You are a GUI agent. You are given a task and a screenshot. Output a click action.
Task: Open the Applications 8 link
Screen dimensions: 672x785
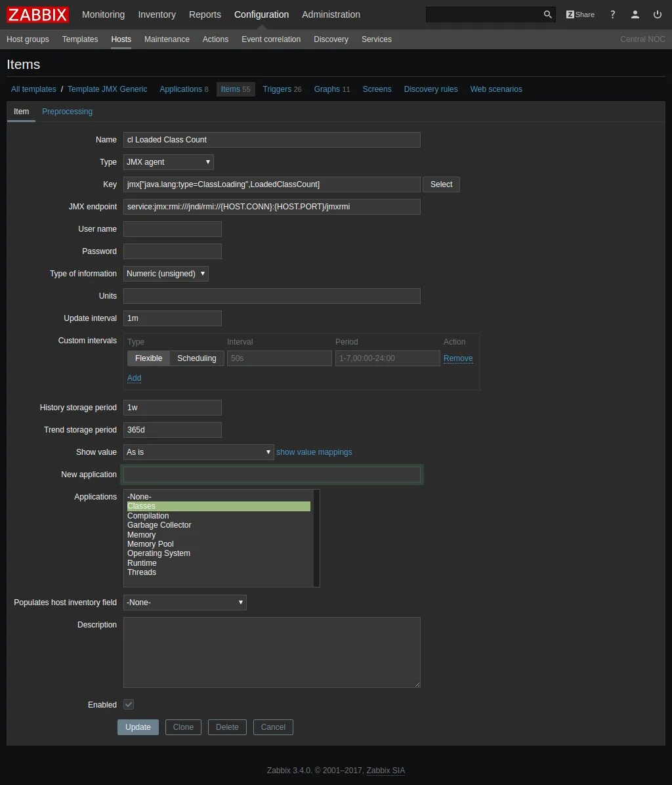coord(184,89)
